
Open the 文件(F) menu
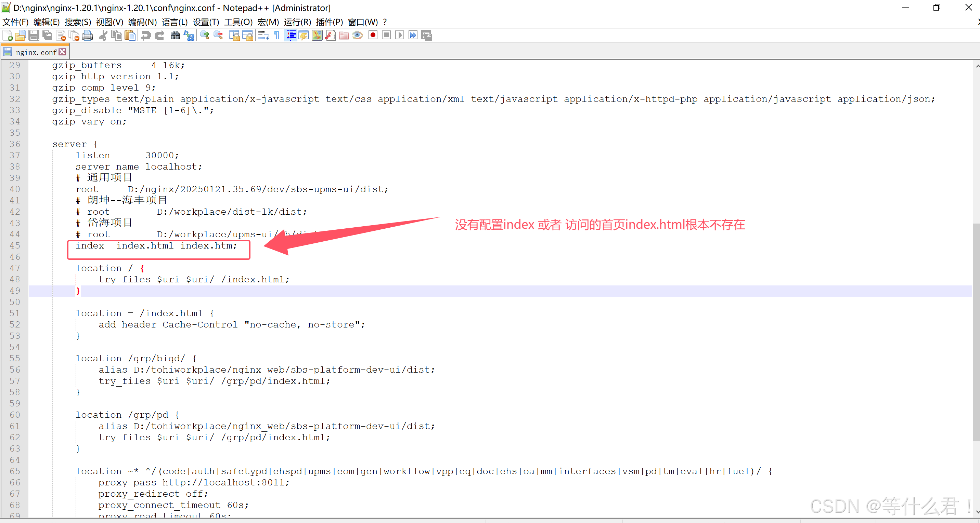pyautogui.click(x=15, y=22)
